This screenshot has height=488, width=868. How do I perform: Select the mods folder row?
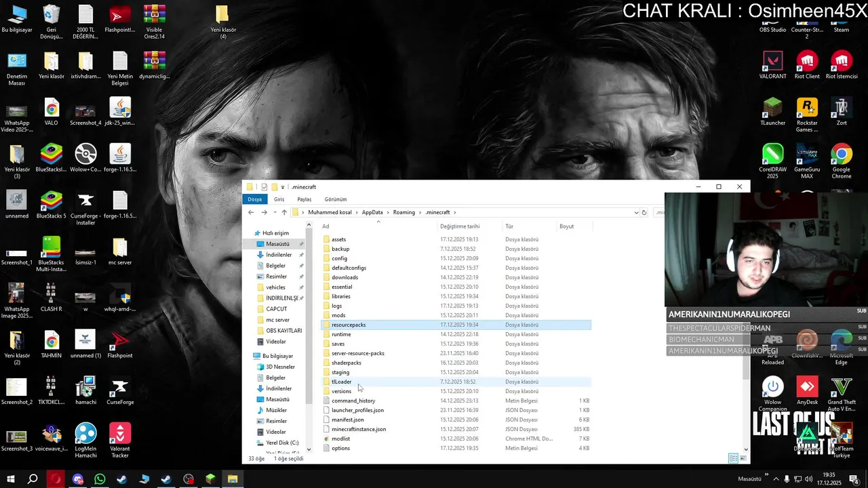456,315
